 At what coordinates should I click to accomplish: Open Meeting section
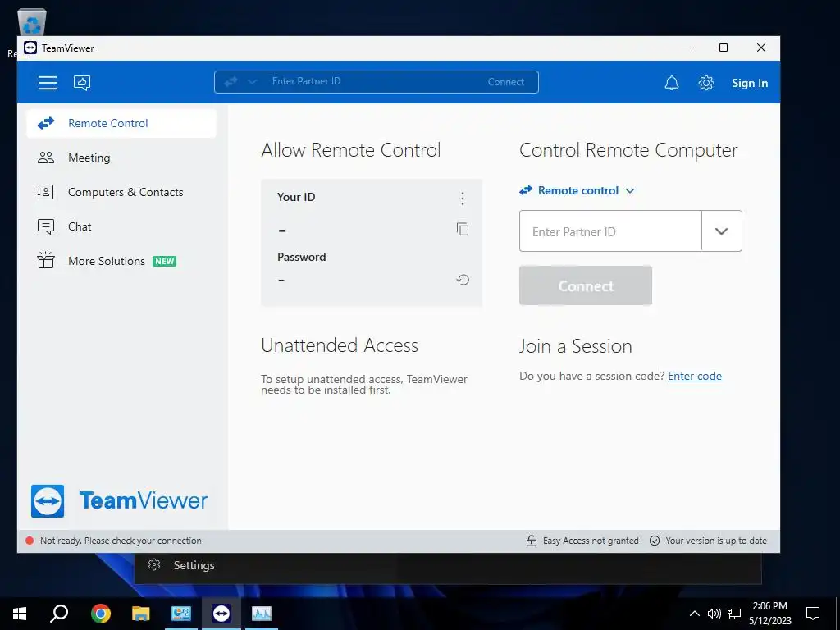121,157
